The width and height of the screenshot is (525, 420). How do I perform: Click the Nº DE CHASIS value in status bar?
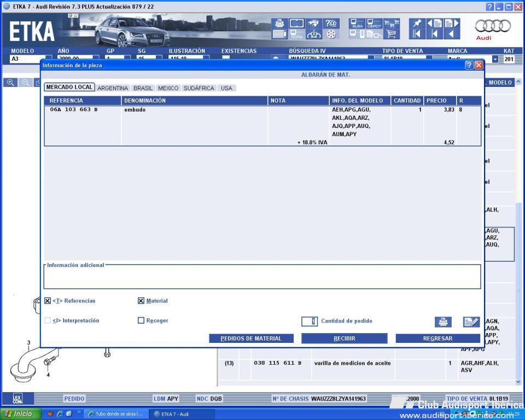pyautogui.click(x=339, y=399)
